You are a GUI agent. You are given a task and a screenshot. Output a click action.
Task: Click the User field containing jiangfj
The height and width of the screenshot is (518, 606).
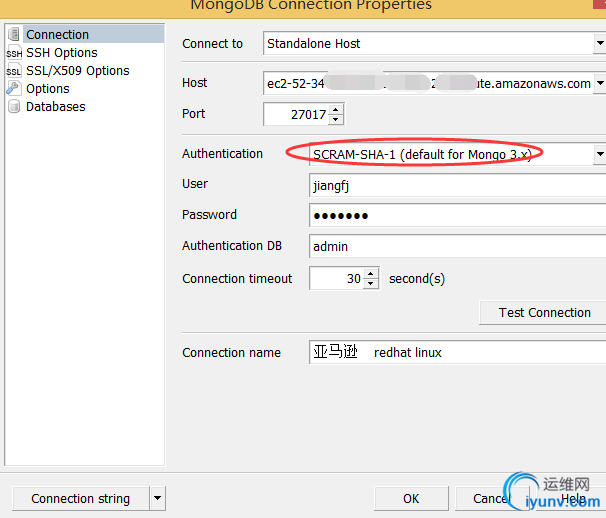pyautogui.click(x=457, y=185)
